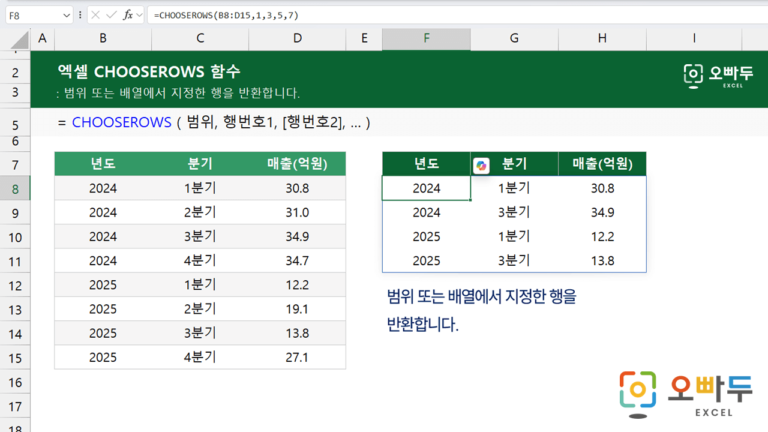Click right table header 매출(억원)
This screenshot has height=432, width=768.
coord(602,164)
